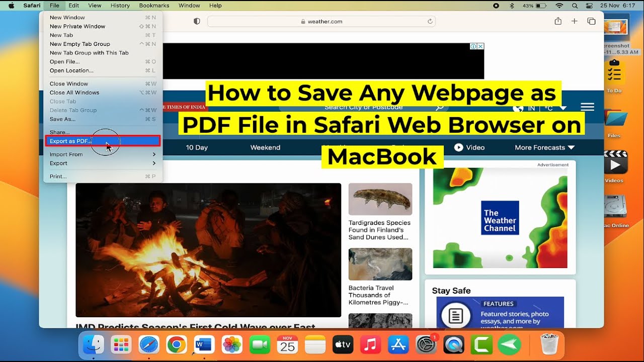Close the ad with the X icon
This screenshot has height=362, width=644.
click(x=480, y=46)
